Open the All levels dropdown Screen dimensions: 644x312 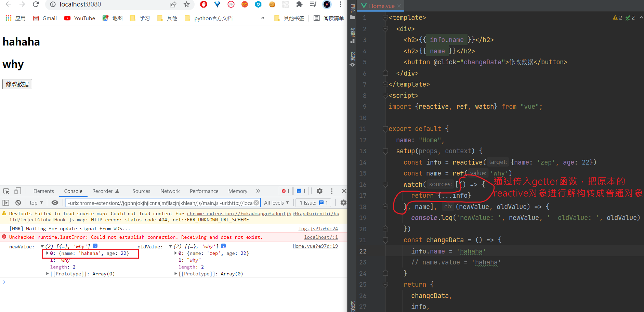(x=277, y=203)
